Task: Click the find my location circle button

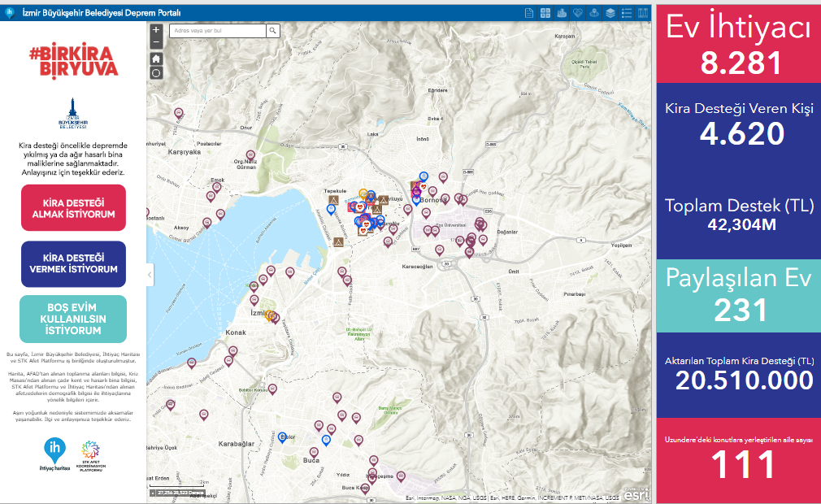Action: coord(156,72)
